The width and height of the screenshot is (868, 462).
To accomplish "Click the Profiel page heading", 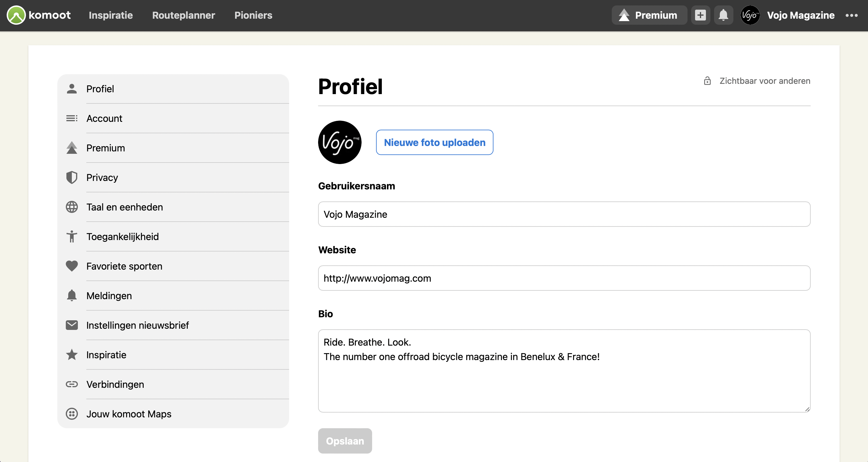I will point(350,87).
